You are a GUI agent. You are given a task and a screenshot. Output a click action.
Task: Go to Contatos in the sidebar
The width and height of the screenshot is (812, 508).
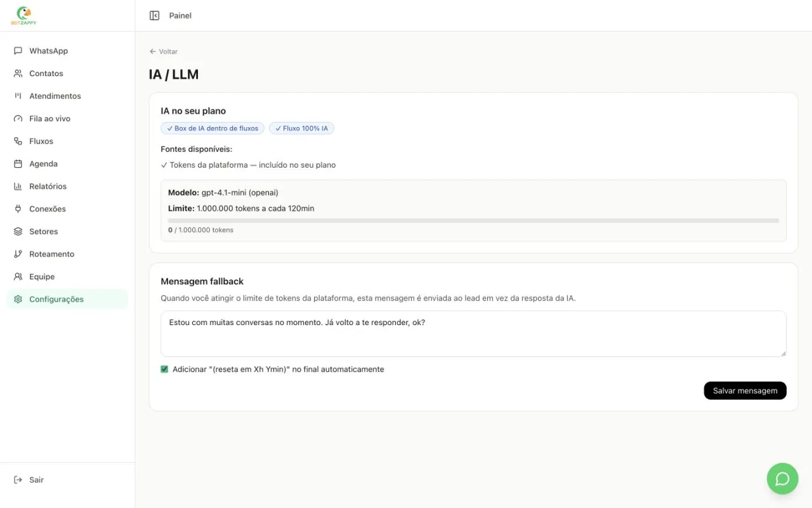67,74
